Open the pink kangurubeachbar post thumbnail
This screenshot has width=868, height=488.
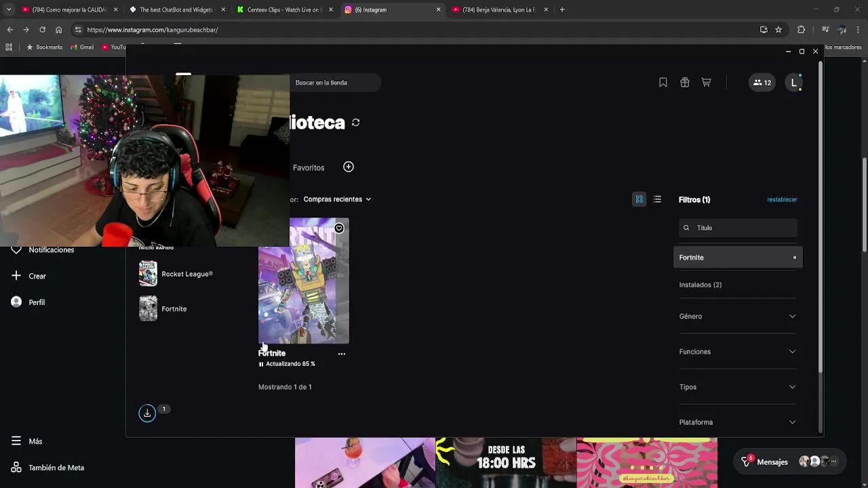click(647, 463)
